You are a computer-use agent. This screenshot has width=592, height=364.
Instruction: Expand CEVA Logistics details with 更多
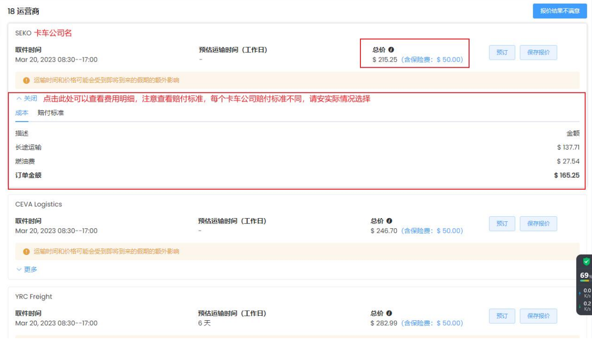pos(27,270)
